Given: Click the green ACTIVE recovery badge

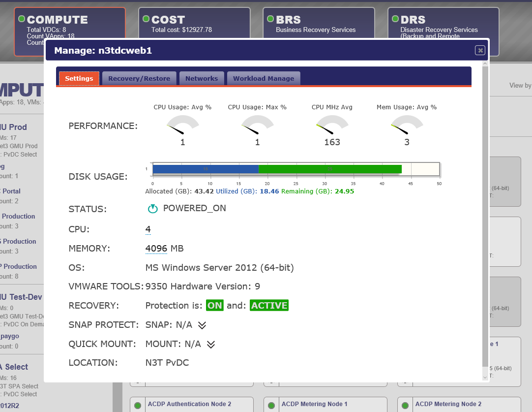Looking at the screenshot, I should [269, 305].
